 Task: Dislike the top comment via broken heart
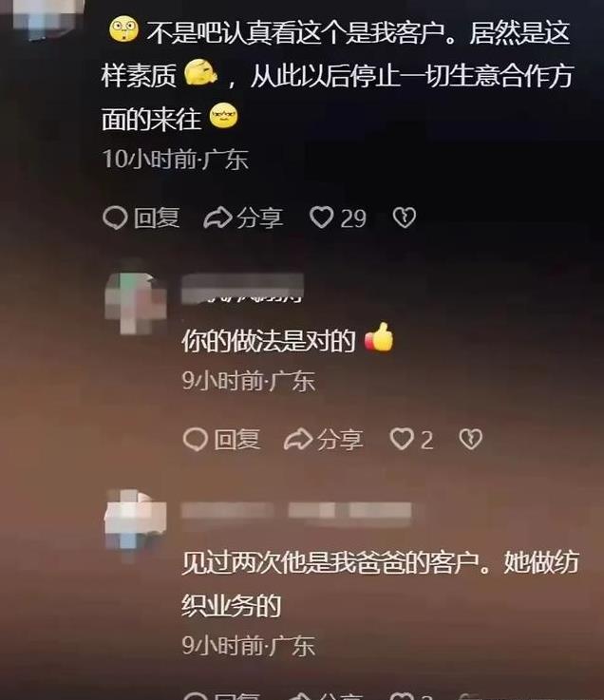405,218
